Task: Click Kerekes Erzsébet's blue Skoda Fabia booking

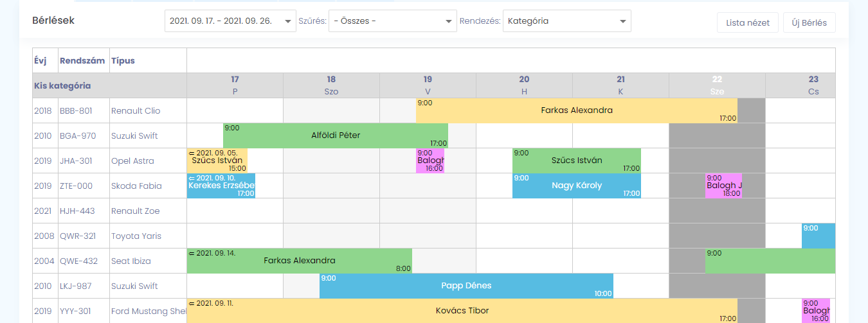Action: [x=221, y=186]
